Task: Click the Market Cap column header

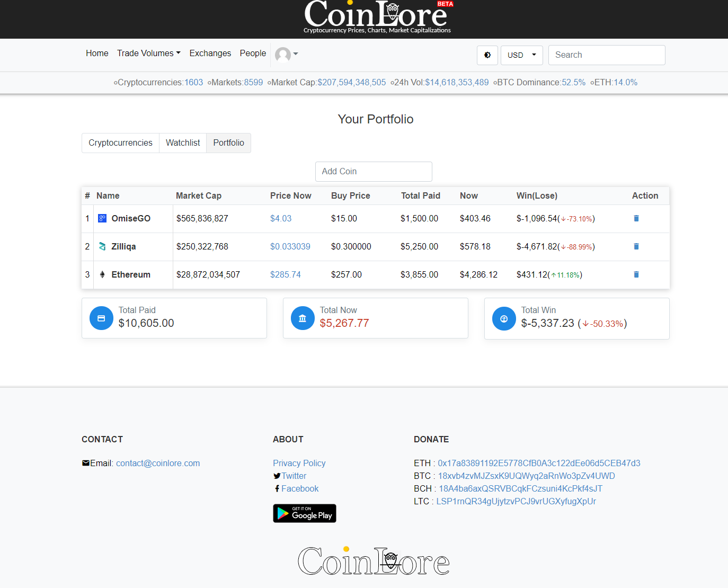Action: click(x=199, y=195)
